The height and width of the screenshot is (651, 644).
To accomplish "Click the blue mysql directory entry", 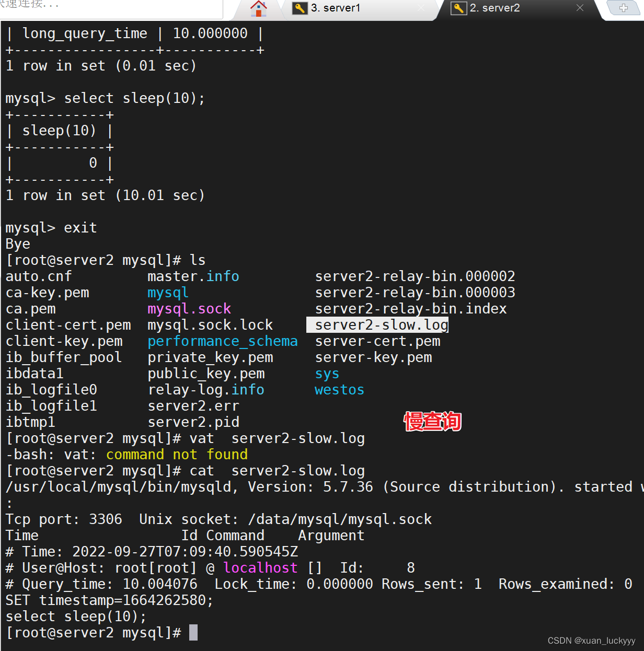I will [168, 293].
